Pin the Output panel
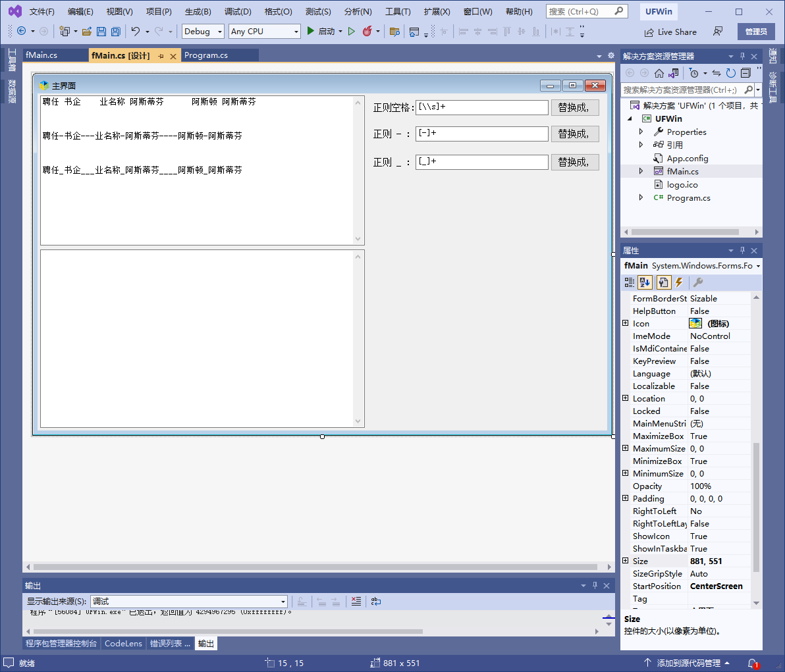 [595, 585]
